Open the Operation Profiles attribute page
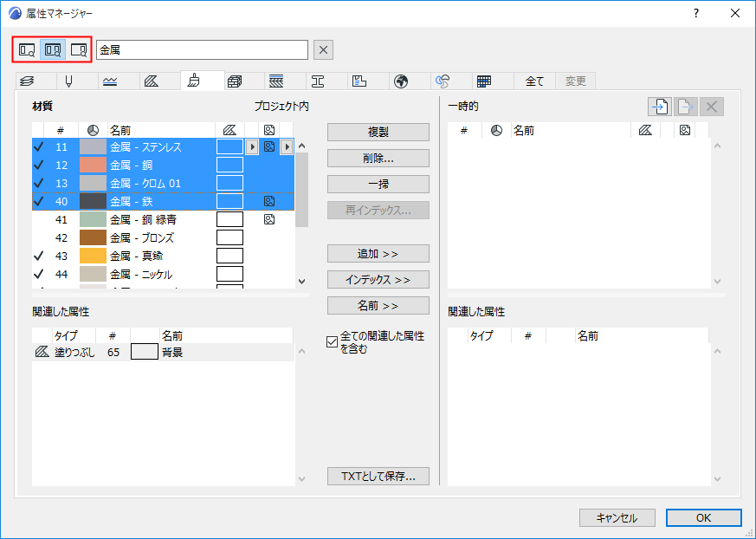 coord(442,80)
